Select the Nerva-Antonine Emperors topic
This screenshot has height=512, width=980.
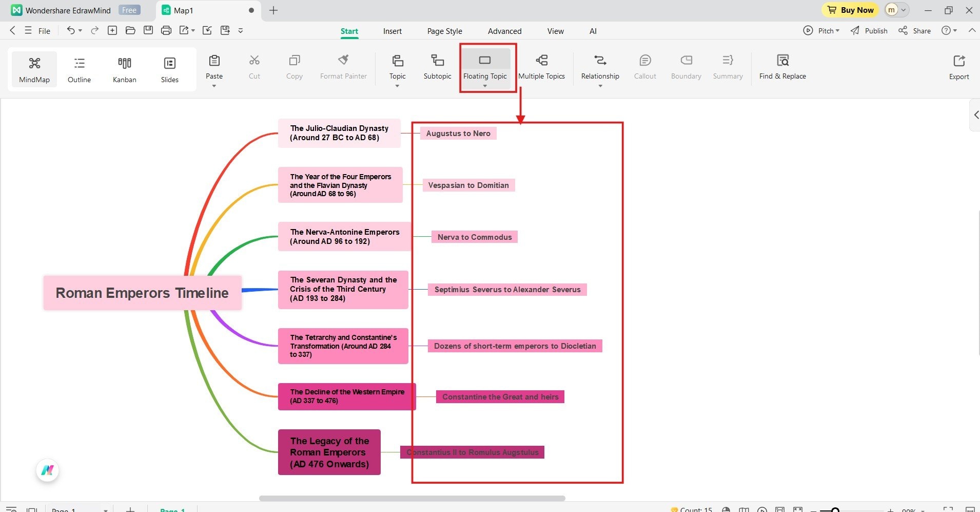pyautogui.click(x=345, y=237)
